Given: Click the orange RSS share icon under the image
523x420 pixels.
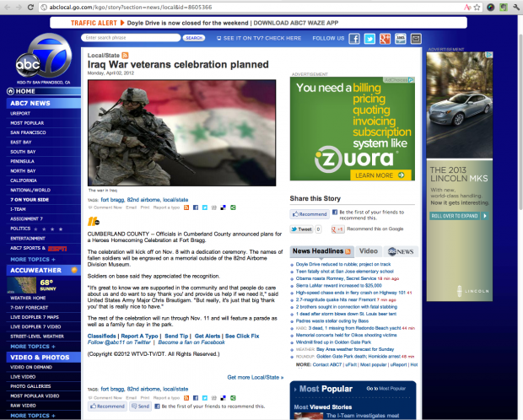Looking at the screenshot, I should (186, 207).
